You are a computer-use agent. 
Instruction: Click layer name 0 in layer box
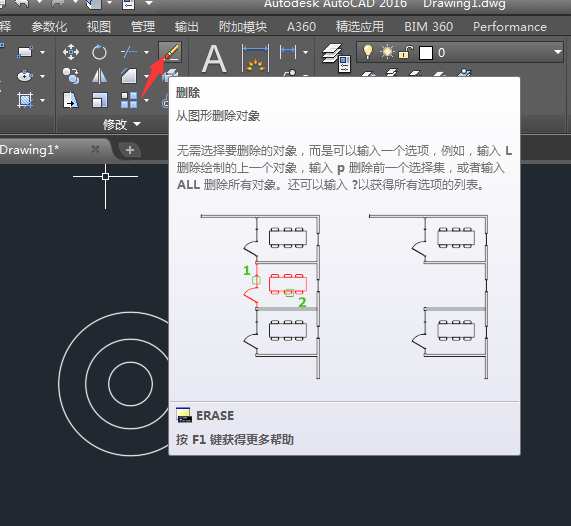pyautogui.click(x=441, y=53)
